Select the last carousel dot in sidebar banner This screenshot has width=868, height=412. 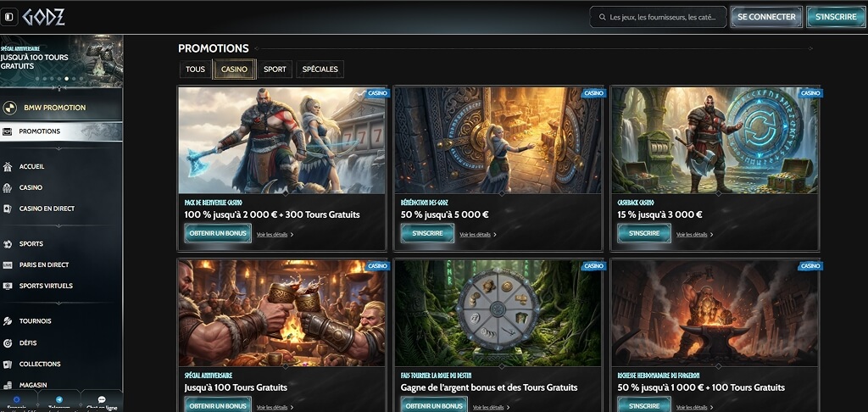81,79
